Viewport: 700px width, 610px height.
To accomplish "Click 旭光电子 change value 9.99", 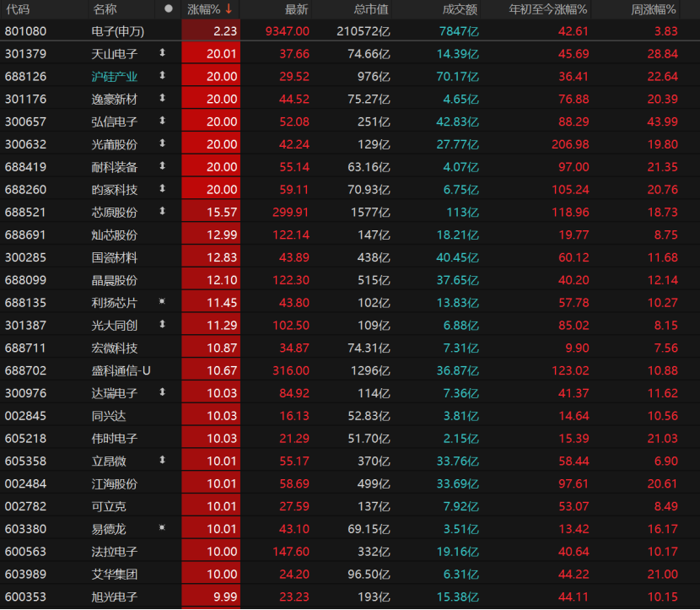I will pos(225,597).
